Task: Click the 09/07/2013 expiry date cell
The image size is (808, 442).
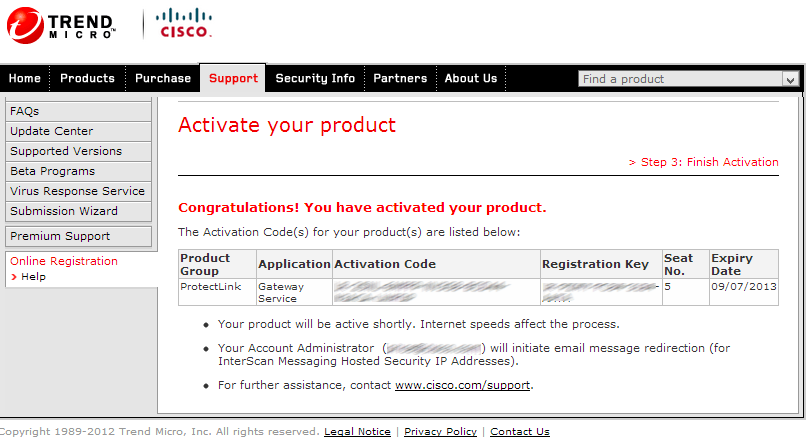Action: (744, 292)
